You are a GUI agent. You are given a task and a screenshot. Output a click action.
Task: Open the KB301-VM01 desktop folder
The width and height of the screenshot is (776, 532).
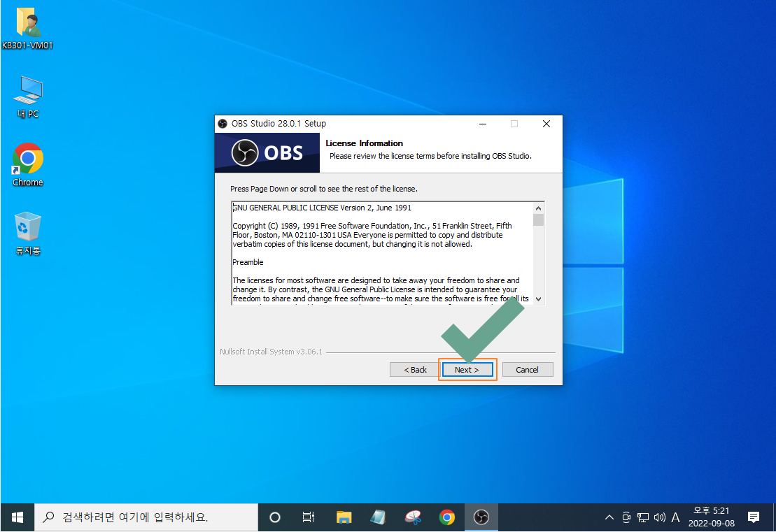click(x=28, y=28)
